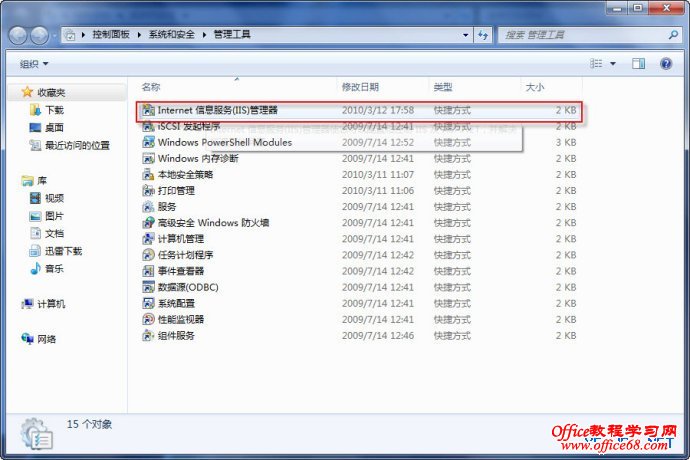Click the date 2010/3/11 11:07 of 本地安全策略

pyautogui.click(x=378, y=174)
